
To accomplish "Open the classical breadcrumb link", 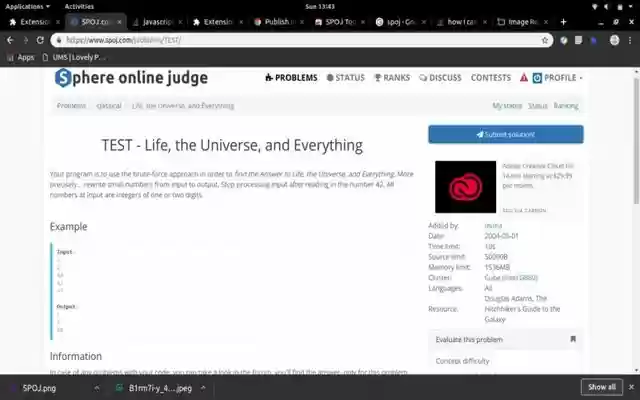I will (109, 106).
